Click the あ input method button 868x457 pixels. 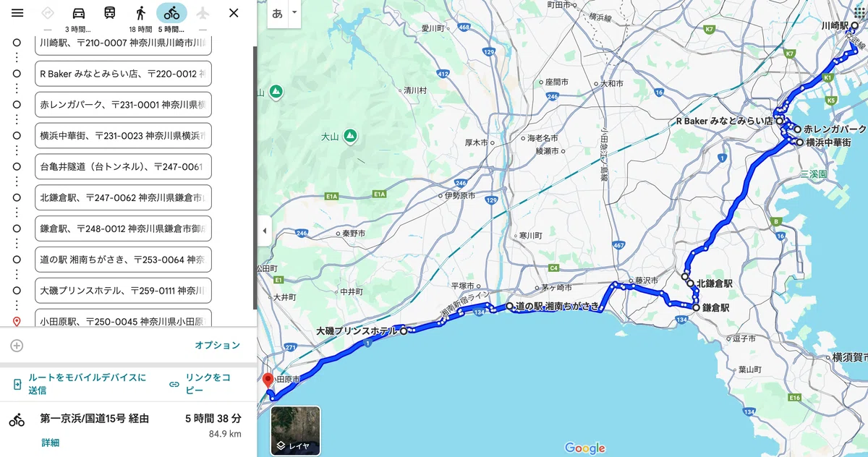[277, 14]
